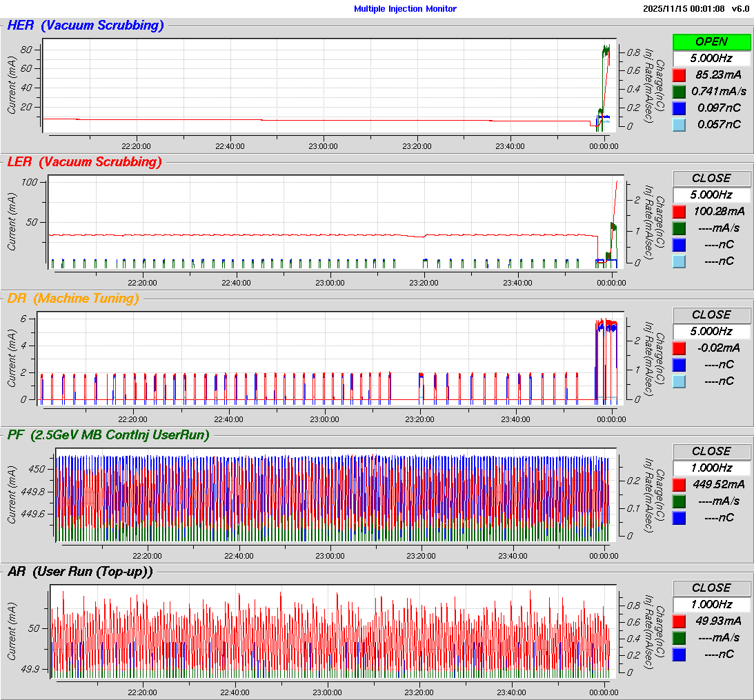754x700 pixels.
Task: Click the green swatch beside HER 0.741mA/s
Action: tap(679, 92)
